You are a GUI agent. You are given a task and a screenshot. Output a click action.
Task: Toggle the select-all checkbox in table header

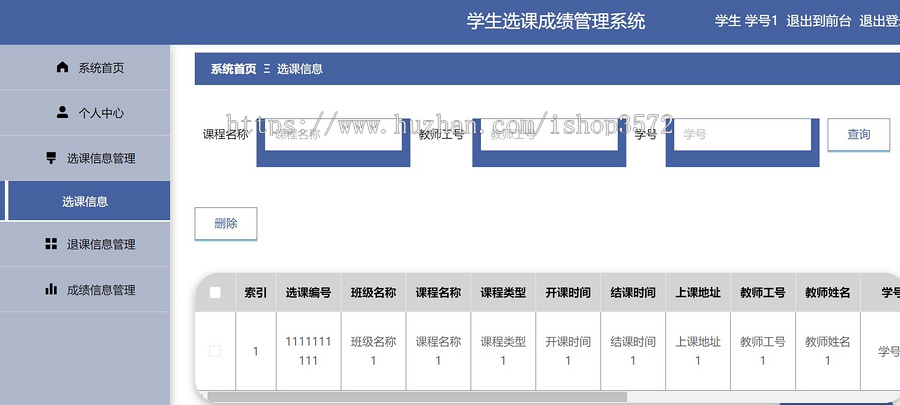[x=215, y=293]
